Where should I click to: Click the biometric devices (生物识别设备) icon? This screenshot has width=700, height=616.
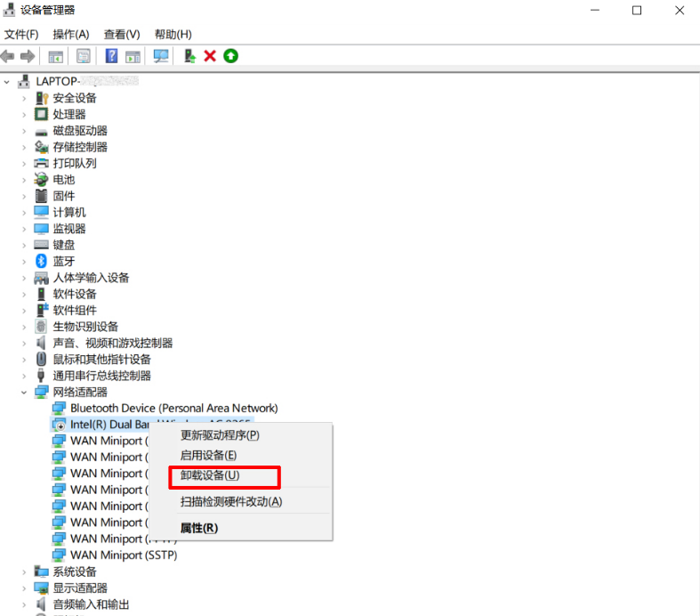pyautogui.click(x=41, y=327)
